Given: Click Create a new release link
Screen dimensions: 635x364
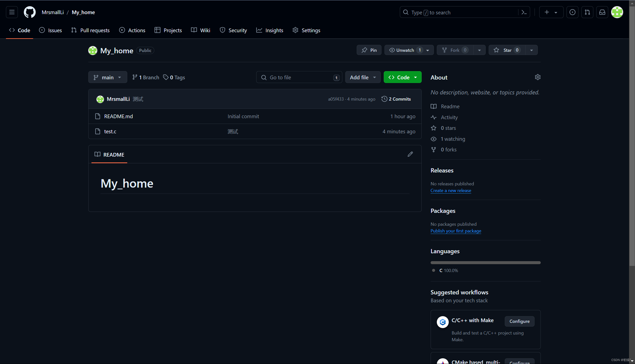Looking at the screenshot, I should click(x=451, y=190).
